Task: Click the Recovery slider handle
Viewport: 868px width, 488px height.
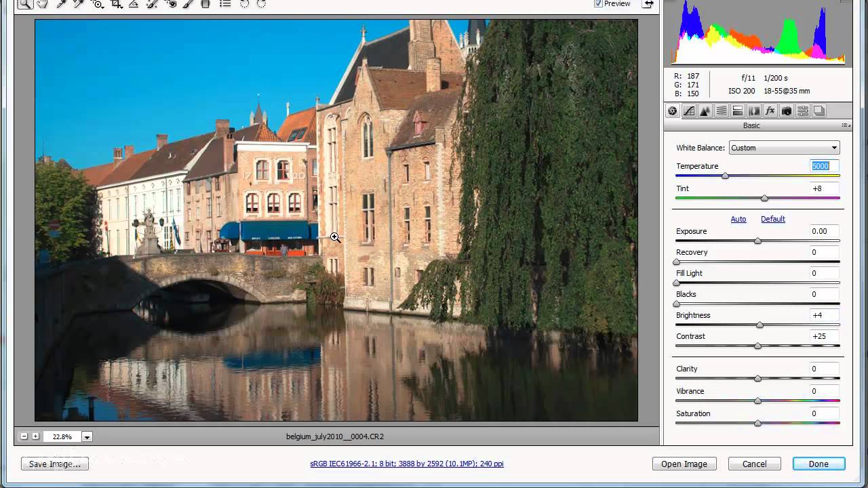Action: 676,262
